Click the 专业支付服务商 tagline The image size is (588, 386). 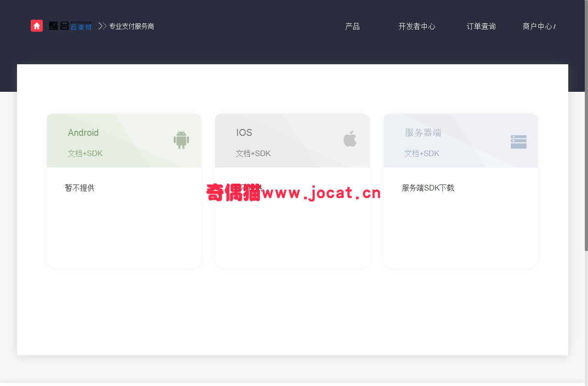pyautogui.click(x=131, y=27)
